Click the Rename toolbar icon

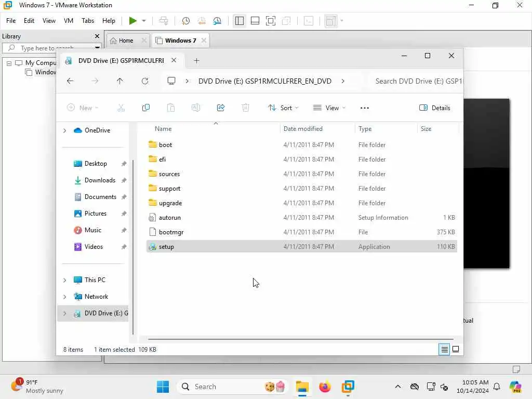click(x=196, y=108)
